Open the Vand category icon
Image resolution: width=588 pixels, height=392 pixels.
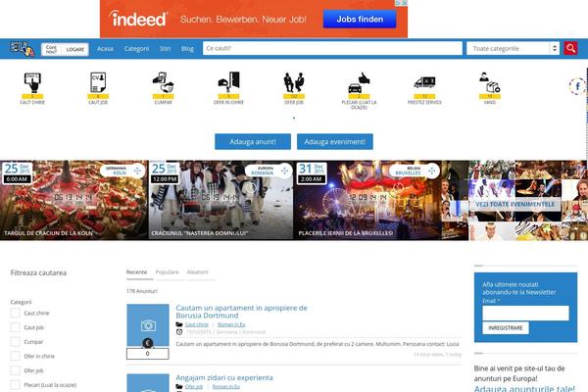point(490,82)
